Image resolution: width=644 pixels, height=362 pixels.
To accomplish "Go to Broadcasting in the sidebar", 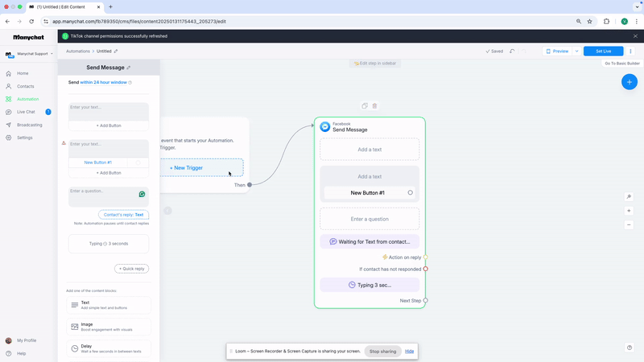I will [29, 125].
